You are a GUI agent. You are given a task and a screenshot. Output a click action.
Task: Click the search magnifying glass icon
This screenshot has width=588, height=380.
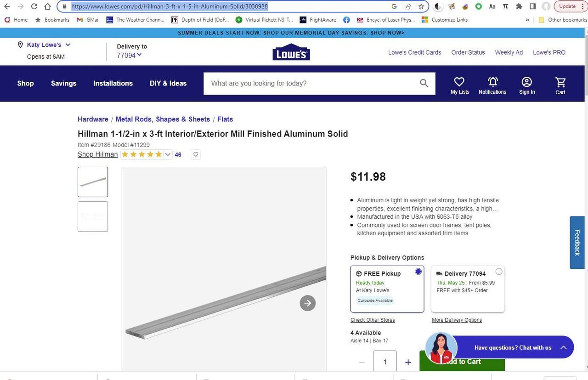pyautogui.click(x=424, y=83)
